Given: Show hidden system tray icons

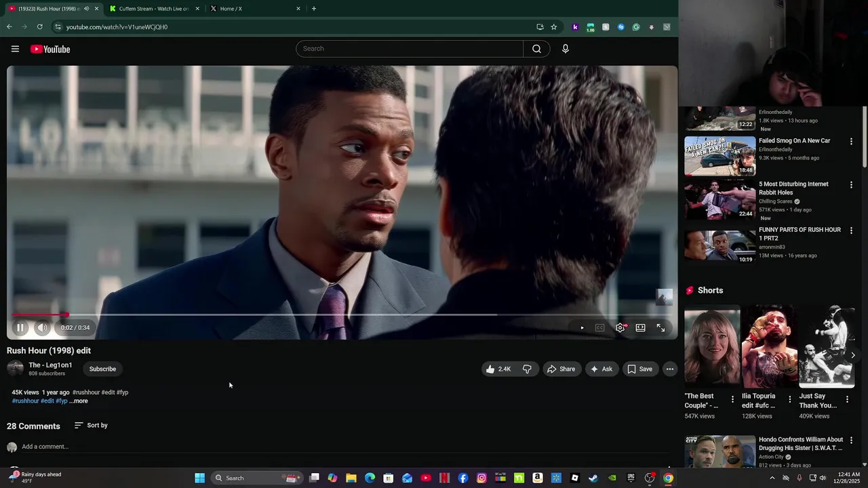Looking at the screenshot, I should click(x=772, y=479).
